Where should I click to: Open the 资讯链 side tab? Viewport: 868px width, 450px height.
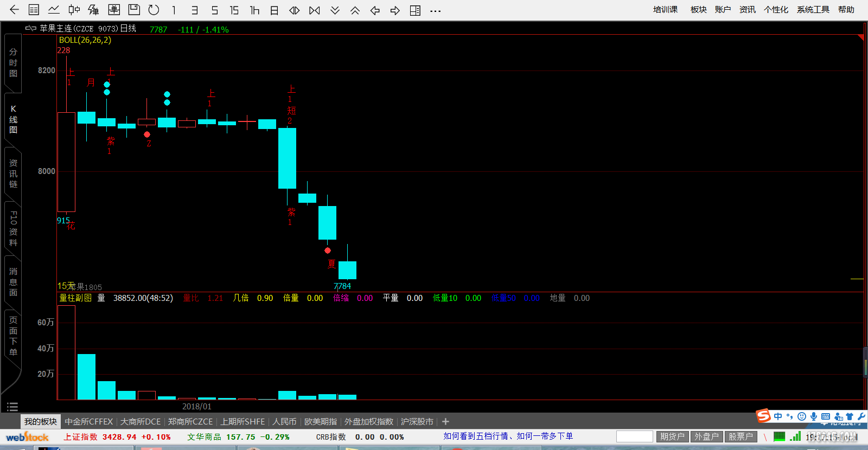point(13,173)
